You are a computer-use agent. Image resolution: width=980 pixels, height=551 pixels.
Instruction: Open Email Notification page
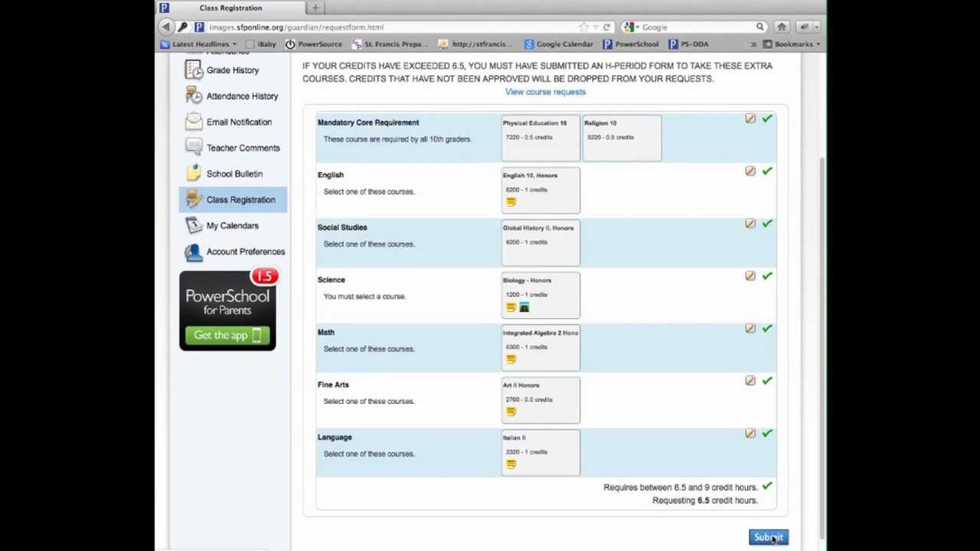click(239, 122)
